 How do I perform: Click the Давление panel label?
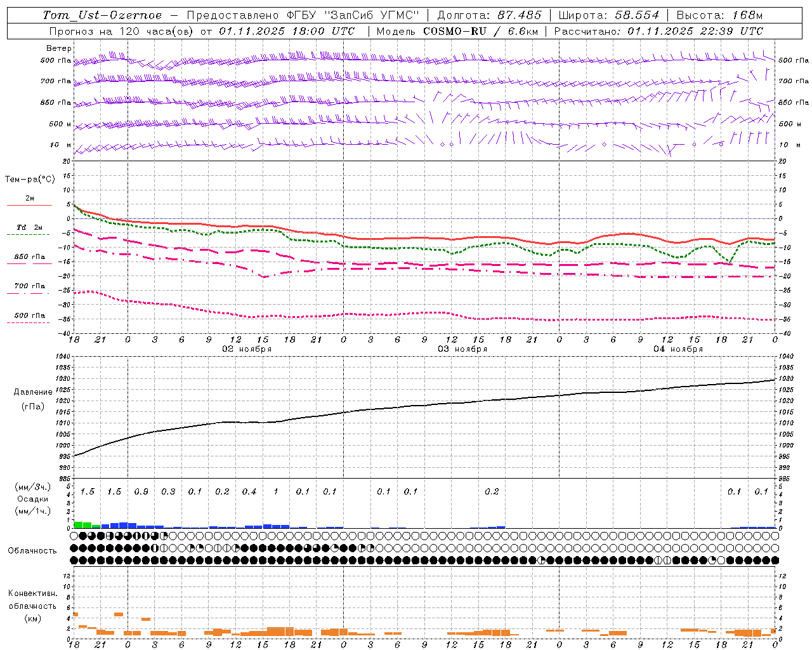[x=33, y=392]
